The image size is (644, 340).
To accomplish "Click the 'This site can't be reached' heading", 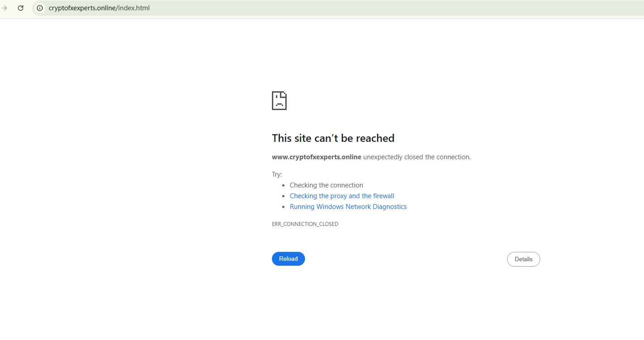I will click(333, 138).
